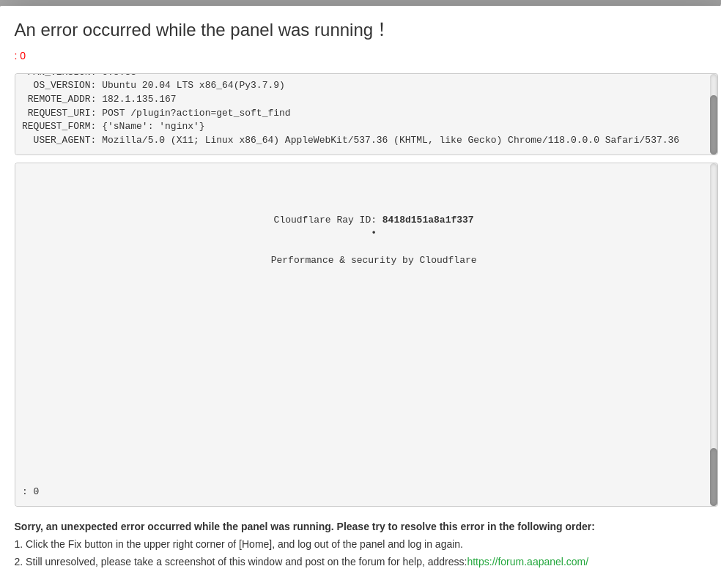This screenshot has height=588, width=721.
Task: Click the REQUEST_FORM value {'sName': 'nginx'}
Action: point(153,126)
